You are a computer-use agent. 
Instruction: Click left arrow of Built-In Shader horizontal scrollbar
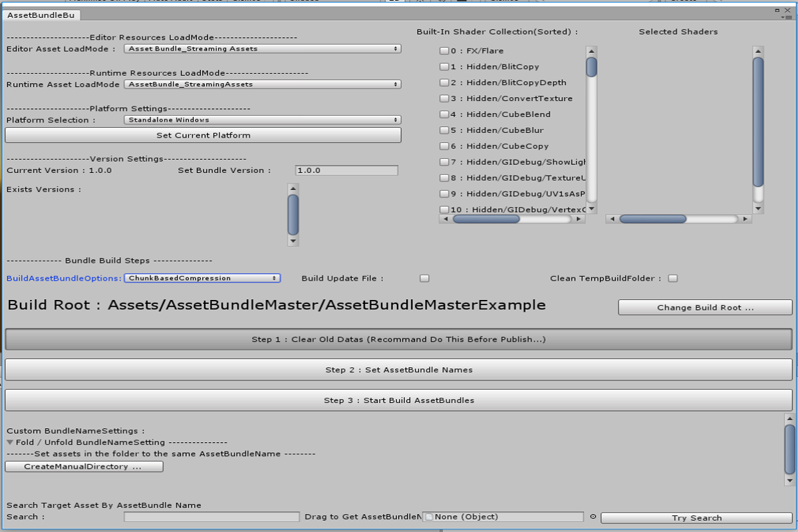click(445, 219)
